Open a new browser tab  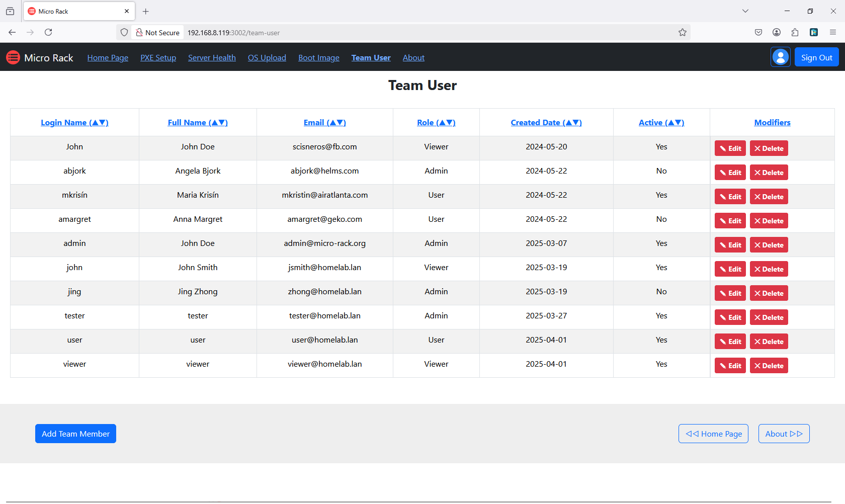146,11
